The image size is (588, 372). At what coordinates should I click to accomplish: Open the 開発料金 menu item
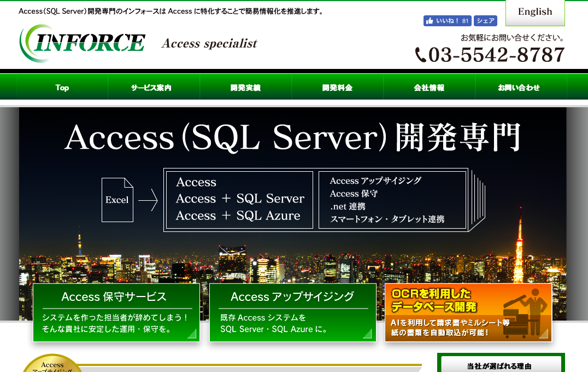coord(338,88)
